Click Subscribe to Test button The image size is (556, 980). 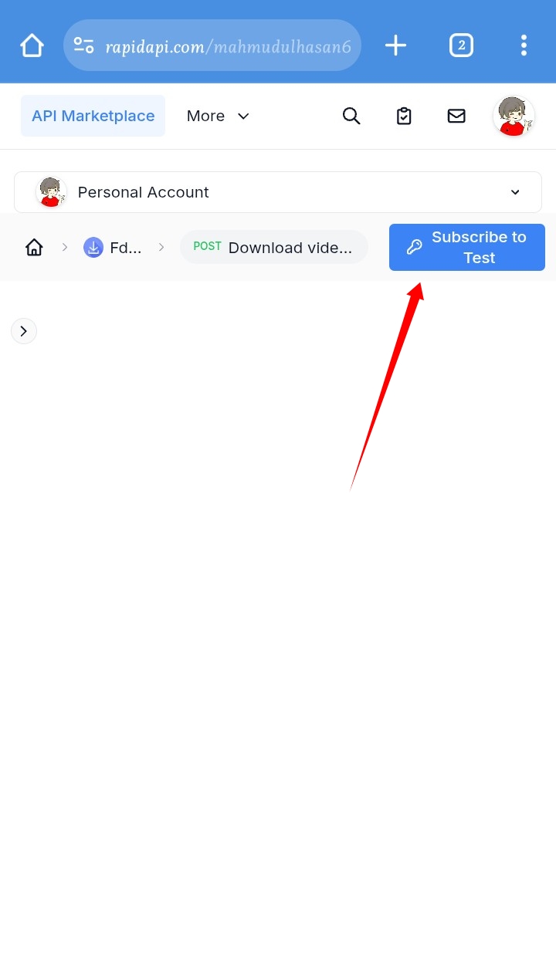[467, 247]
